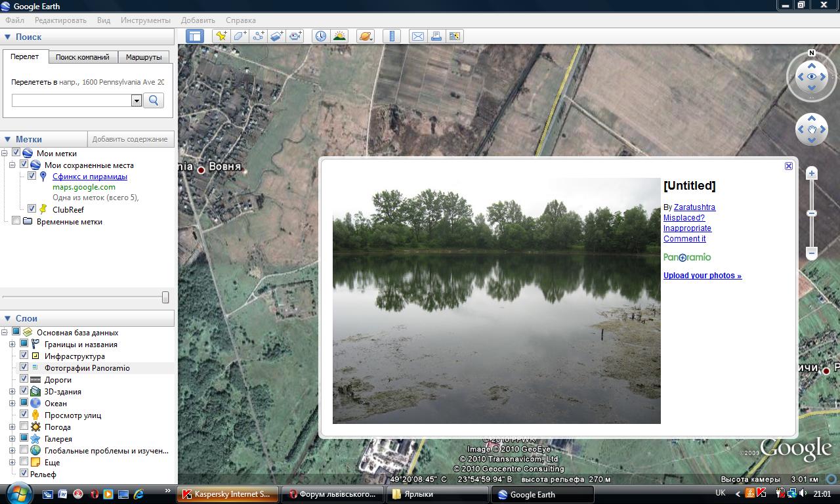Expand the Еще layer node
The height and width of the screenshot is (504, 840).
point(12,462)
